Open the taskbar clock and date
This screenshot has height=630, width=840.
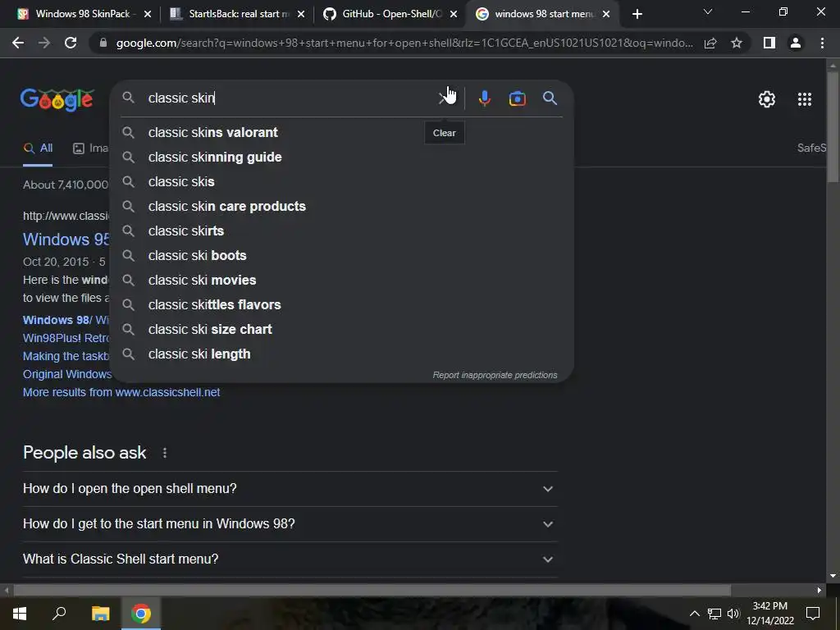tap(769, 614)
